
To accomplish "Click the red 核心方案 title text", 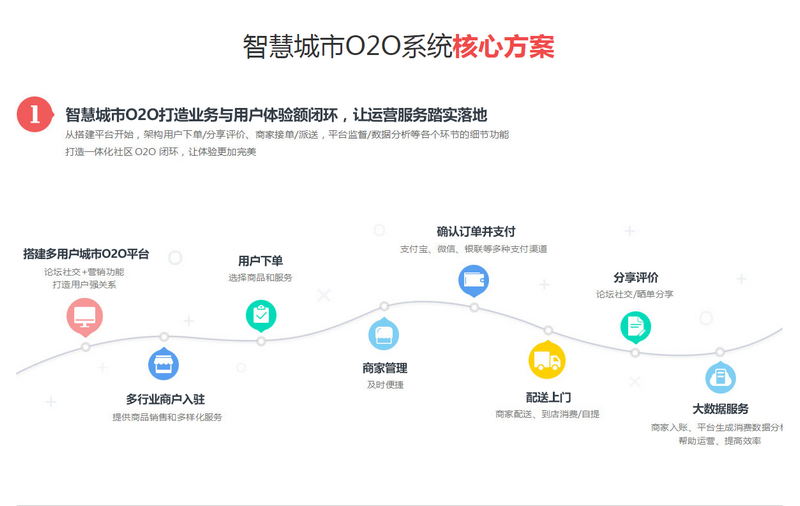I will (503, 47).
